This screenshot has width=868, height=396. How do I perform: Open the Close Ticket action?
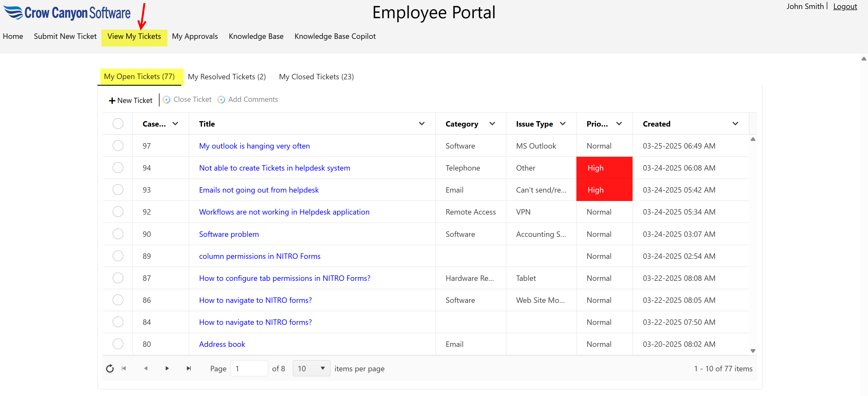click(x=187, y=99)
